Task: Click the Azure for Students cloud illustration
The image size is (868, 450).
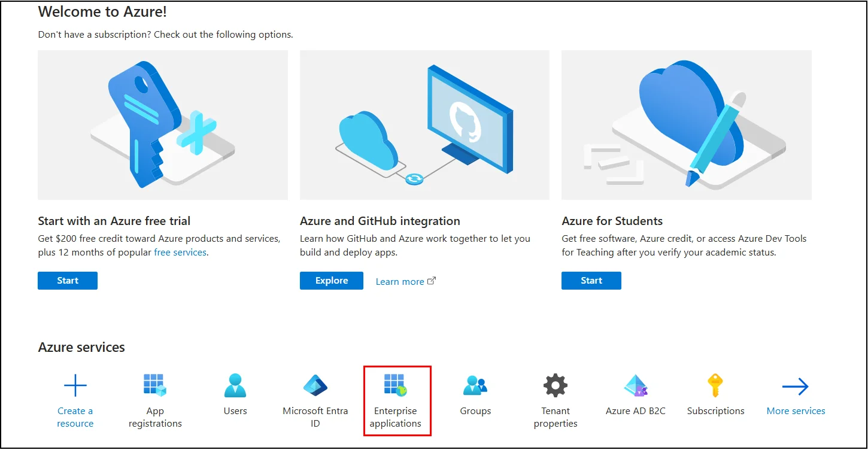Action: (687, 125)
